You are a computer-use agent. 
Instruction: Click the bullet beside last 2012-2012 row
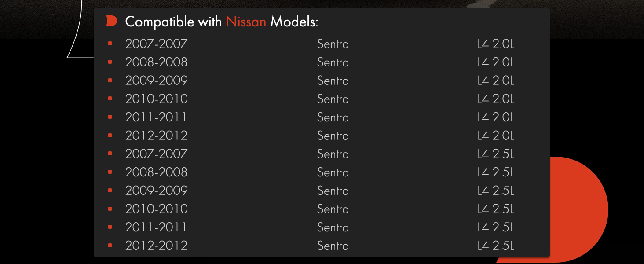coord(110,245)
